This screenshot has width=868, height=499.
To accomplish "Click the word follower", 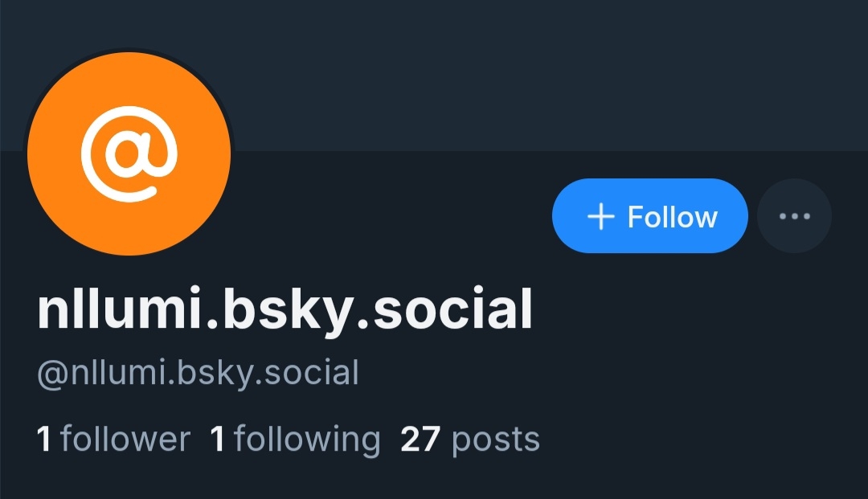I will click(125, 440).
